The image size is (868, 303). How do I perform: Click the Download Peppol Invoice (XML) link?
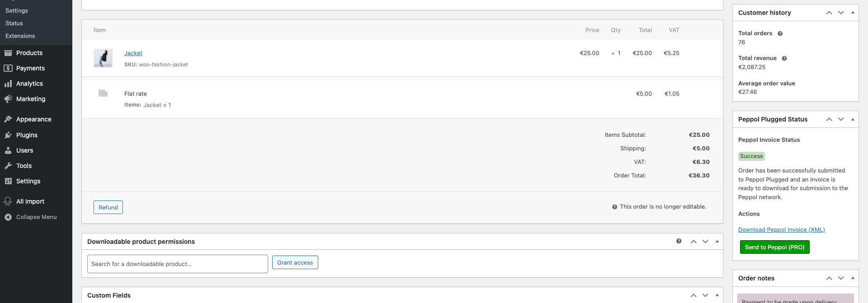click(781, 229)
